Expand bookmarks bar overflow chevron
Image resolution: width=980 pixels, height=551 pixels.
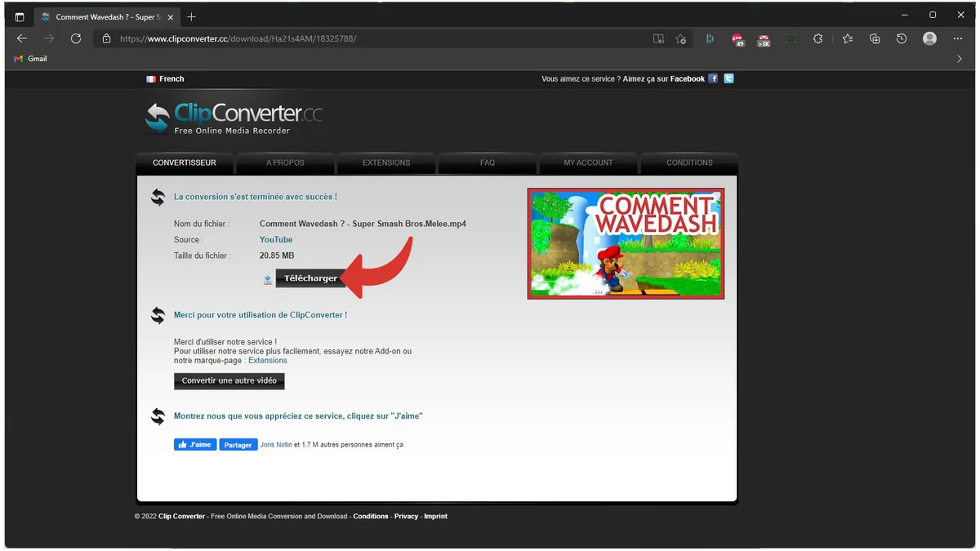click(959, 59)
